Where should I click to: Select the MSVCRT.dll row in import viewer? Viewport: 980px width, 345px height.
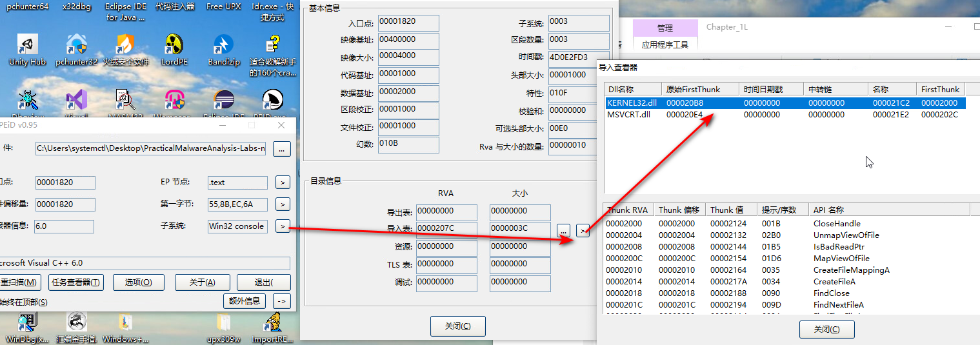tap(785, 115)
